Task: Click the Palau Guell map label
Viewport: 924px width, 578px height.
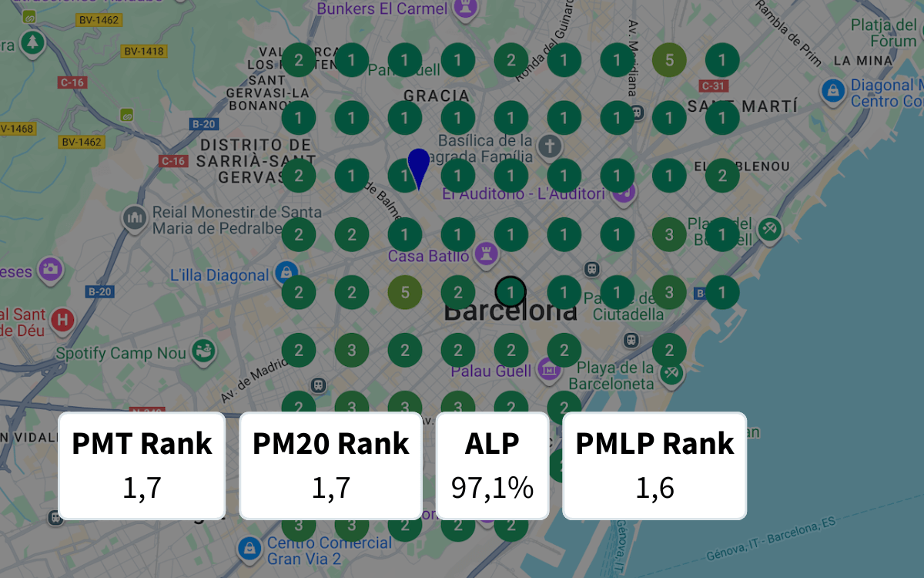Action: 491,371
